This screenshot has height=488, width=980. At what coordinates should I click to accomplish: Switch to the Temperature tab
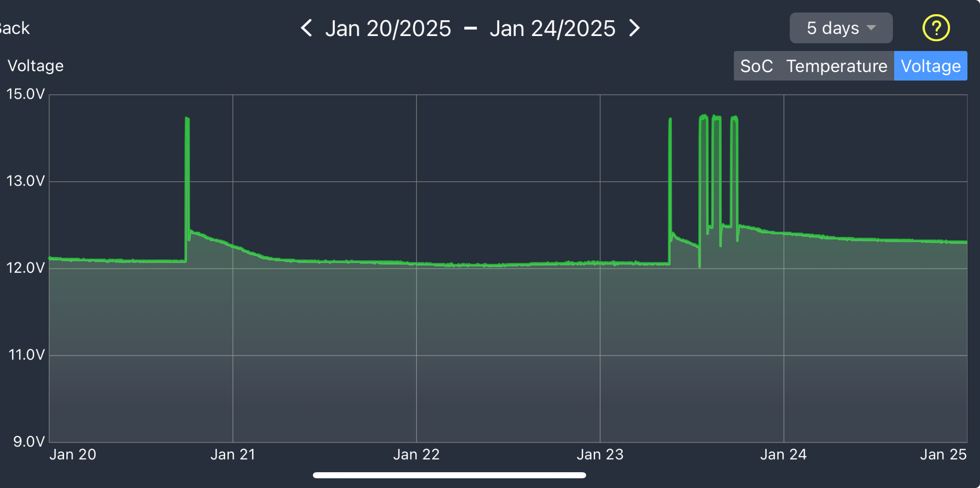coord(836,66)
